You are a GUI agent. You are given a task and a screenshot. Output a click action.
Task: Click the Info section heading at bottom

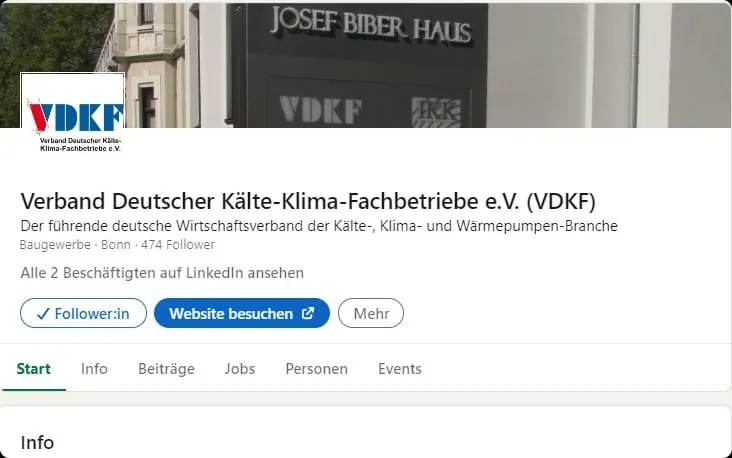point(37,443)
